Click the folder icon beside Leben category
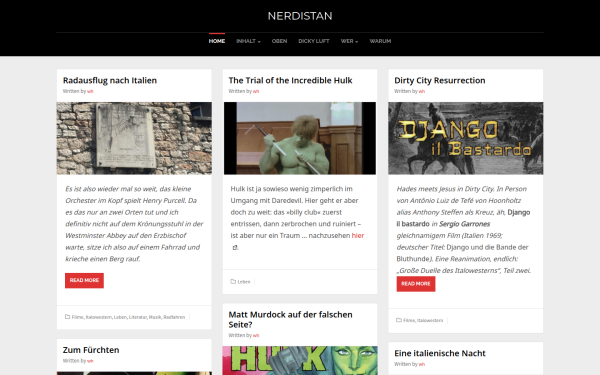Image resolution: width=600 pixels, height=375 pixels. coord(233,282)
